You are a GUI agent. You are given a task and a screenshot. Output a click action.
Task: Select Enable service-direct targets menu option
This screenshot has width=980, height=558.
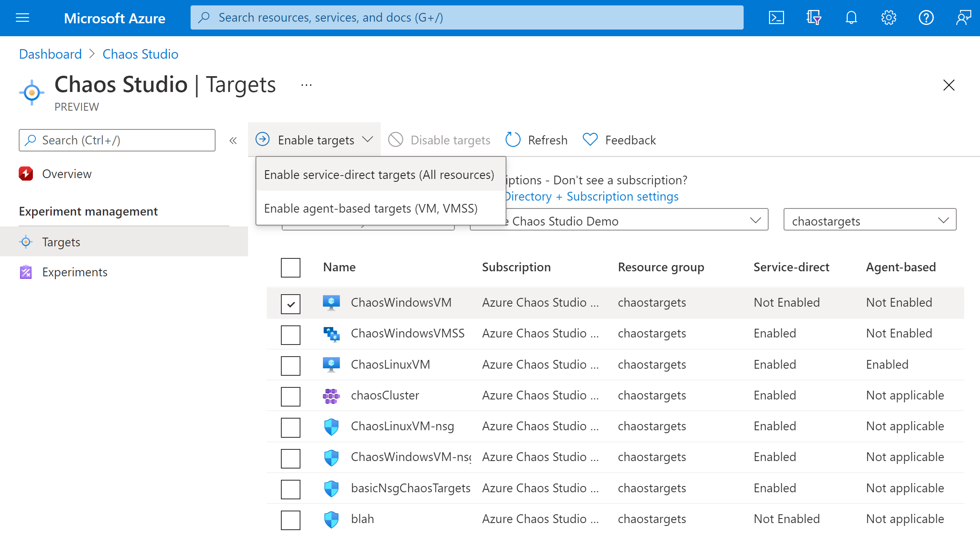[x=378, y=174]
